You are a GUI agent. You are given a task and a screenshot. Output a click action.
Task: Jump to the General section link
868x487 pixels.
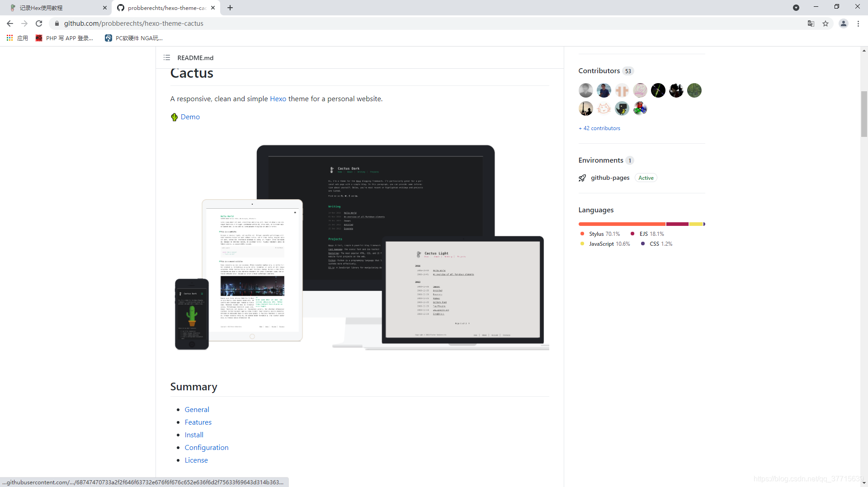[197, 410]
